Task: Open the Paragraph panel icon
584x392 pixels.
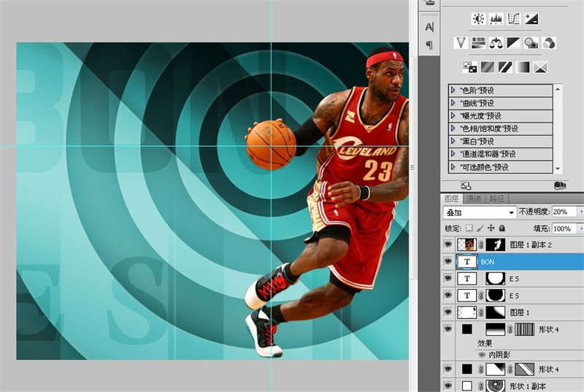Action: pos(429,45)
